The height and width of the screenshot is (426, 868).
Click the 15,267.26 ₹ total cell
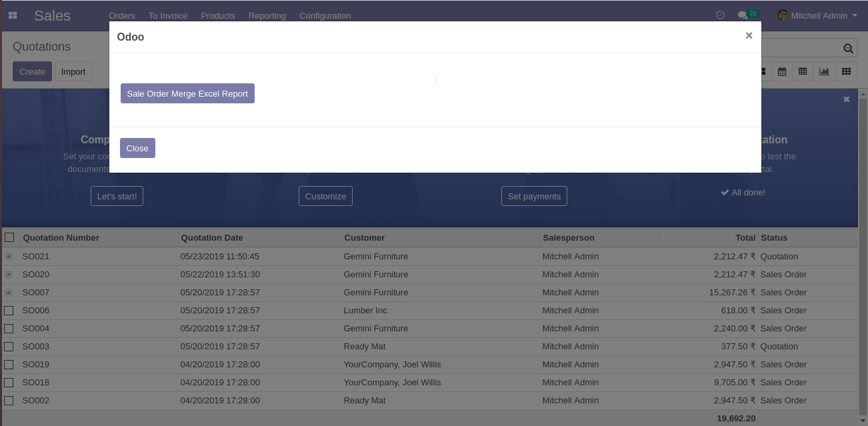[x=732, y=293]
